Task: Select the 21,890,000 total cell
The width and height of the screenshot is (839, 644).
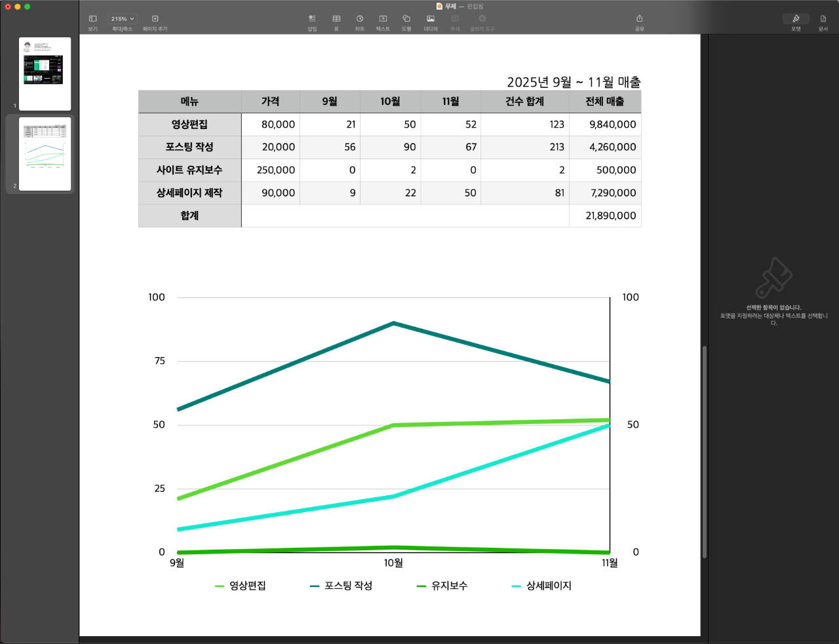Action: coord(605,216)
